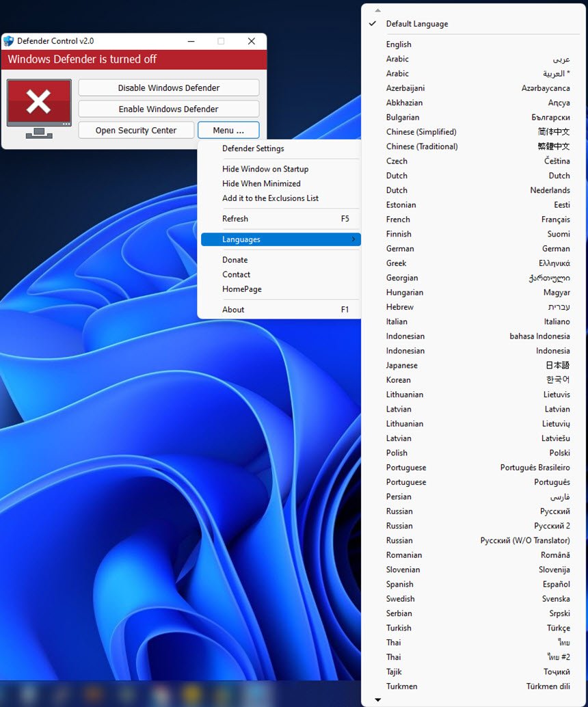
Task: Open Contact menu entry
Action: pos(280,274)
